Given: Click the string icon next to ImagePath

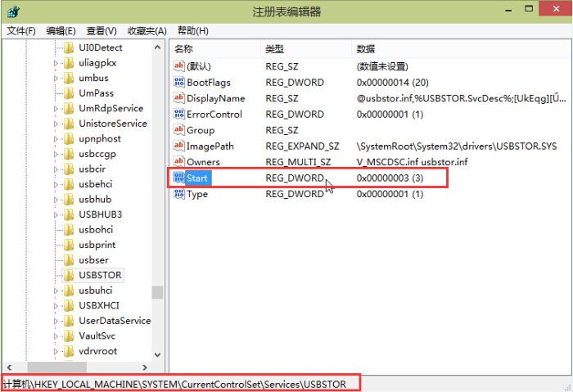Looking at the screenshot, I should tap(179, 146).
